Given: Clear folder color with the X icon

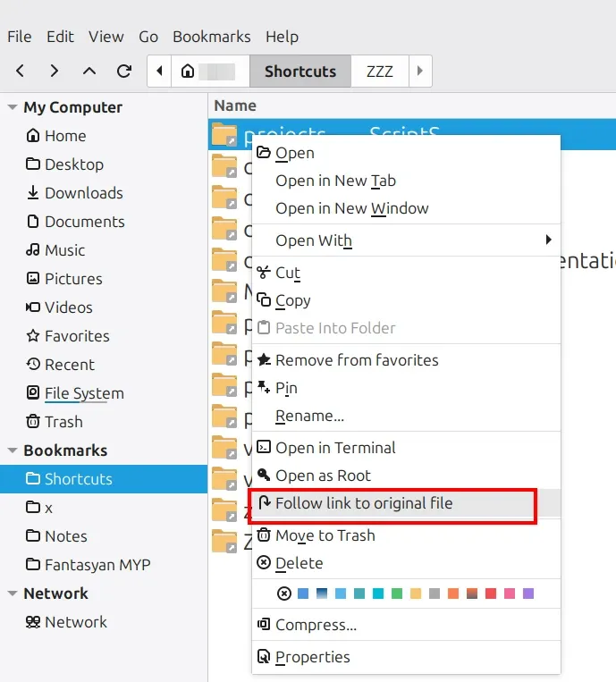Looking at the screenshot, I should (284, 594).
